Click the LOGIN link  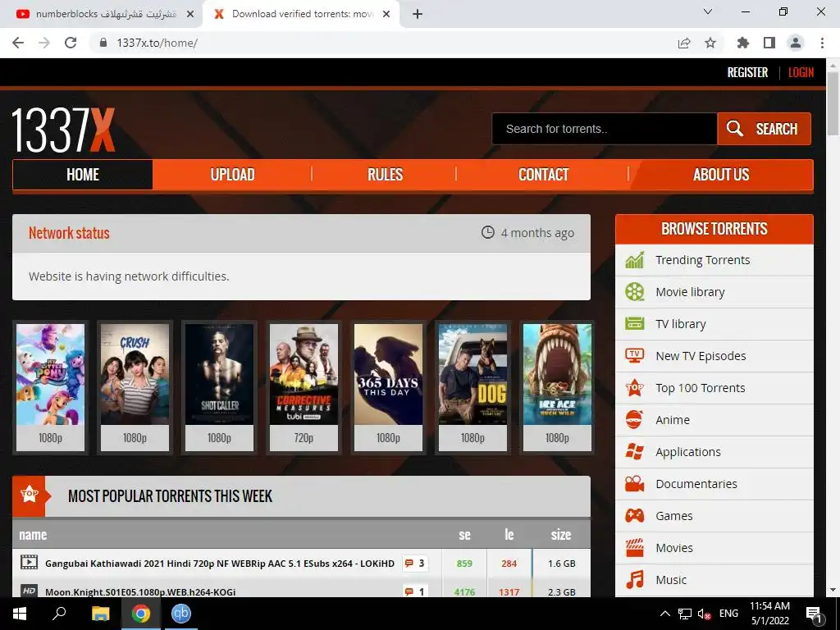click(x=801, y=72)
